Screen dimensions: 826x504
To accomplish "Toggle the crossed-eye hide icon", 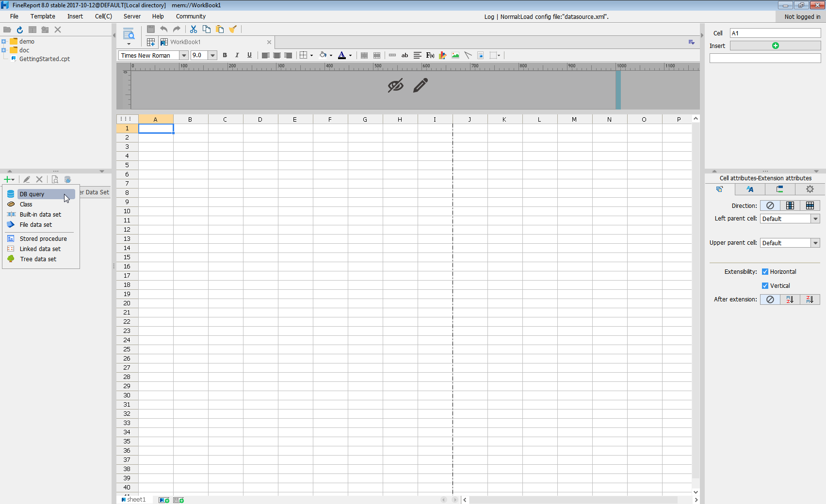I will click(395, 85).
